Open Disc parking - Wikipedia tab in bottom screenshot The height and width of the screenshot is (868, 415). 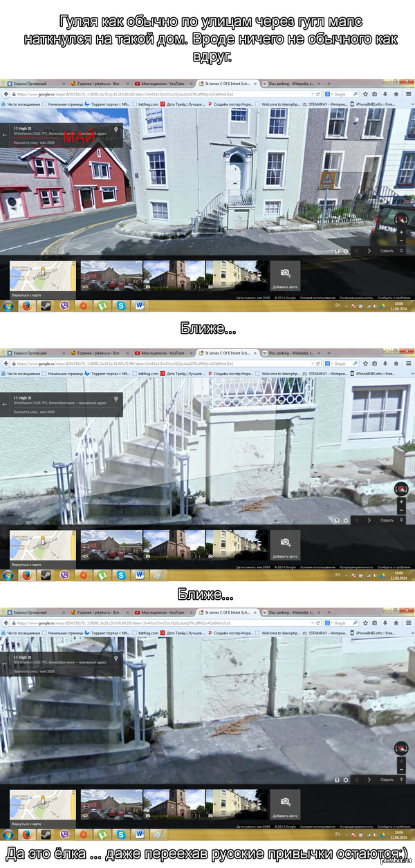tap(290, 612)
